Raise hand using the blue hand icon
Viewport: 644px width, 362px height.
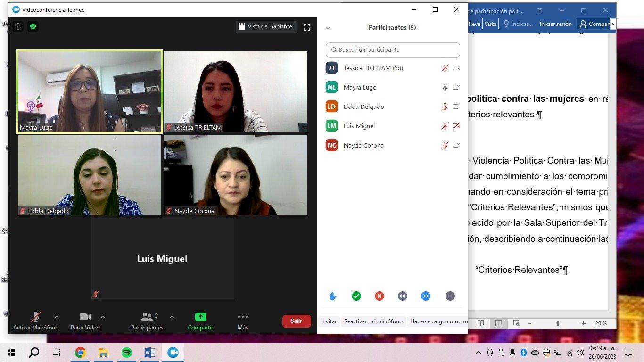333,296
